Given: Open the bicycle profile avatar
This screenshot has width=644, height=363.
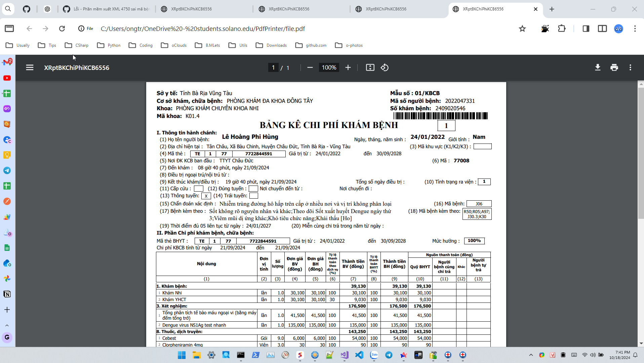Looking at the screenshot, I should [x=618, y=29].
